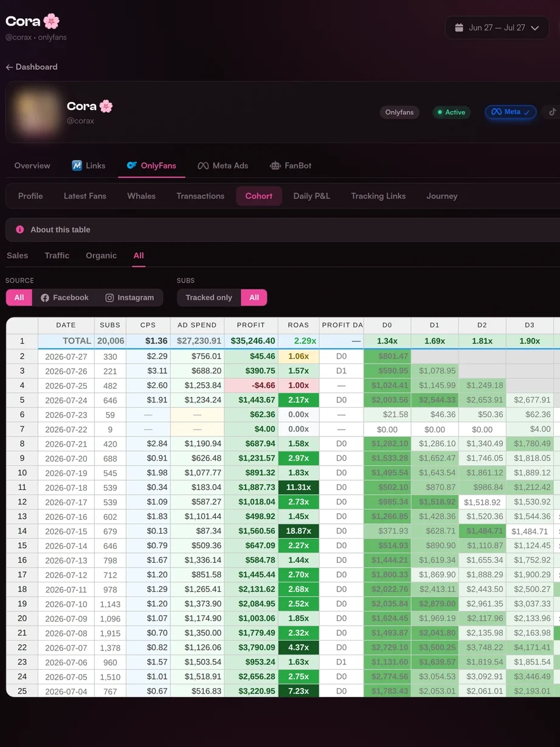Click date cell 2026-07-04
This screenshot has width=560, height=747.
tap(66, 691)
